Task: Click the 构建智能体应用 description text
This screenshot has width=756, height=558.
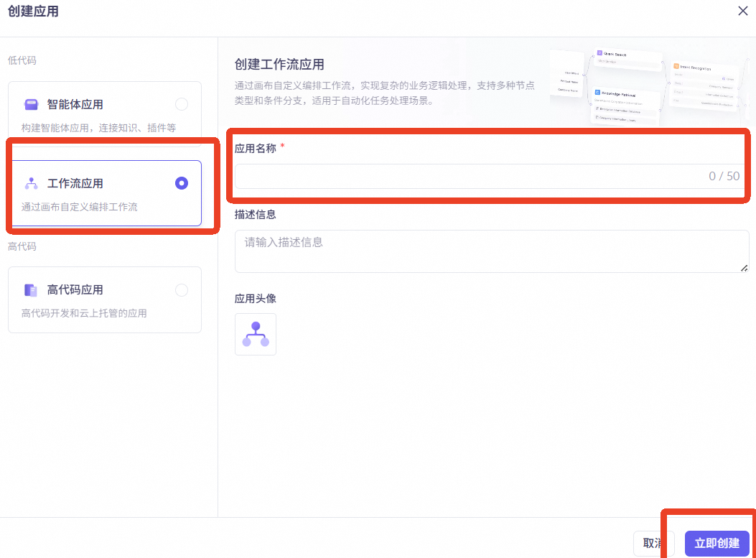Action: pyautogui.click(x=98, y=128)
